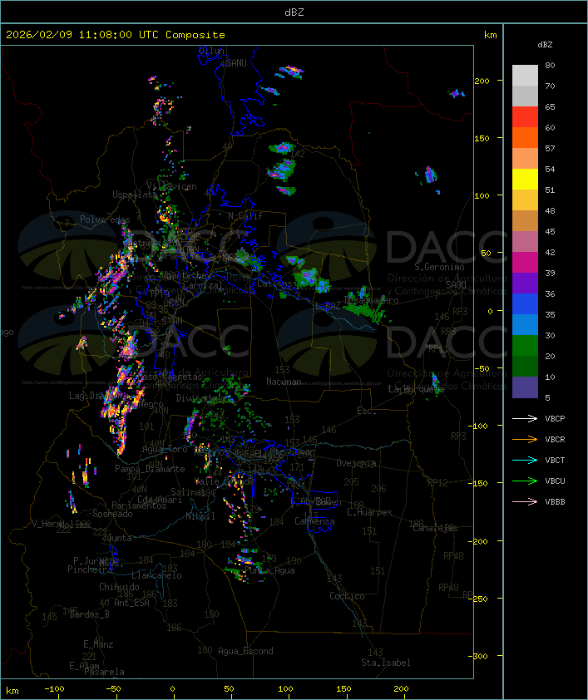
Task: Click the Cochico map label
Action: coord(347,596)
